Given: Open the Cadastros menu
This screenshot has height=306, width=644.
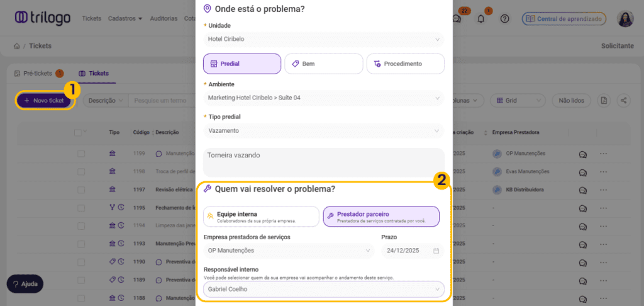Looking at the screenshot, I should [x=125, y=19].
